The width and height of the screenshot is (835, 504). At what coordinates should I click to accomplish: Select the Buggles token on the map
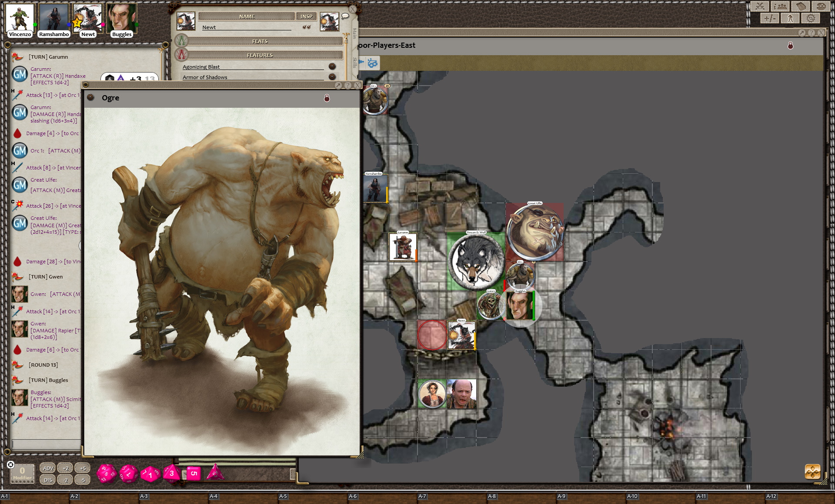[520, 305]
